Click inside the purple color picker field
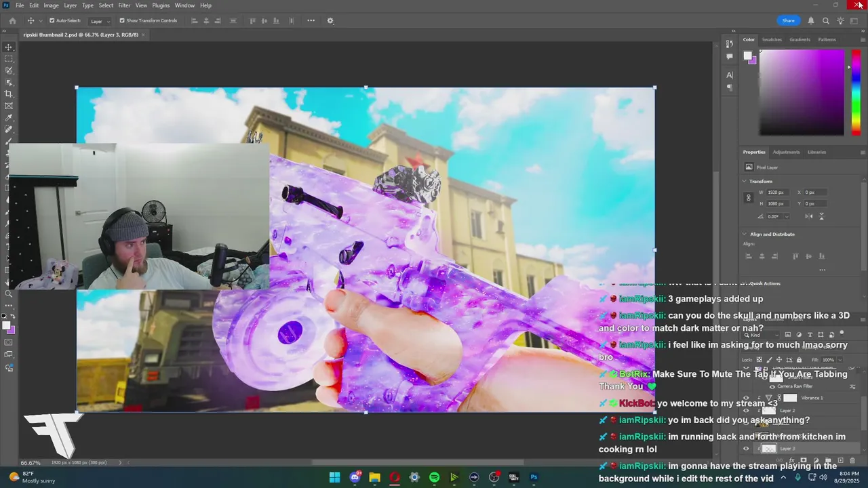 pyautogui.click(x=802, y=92)
